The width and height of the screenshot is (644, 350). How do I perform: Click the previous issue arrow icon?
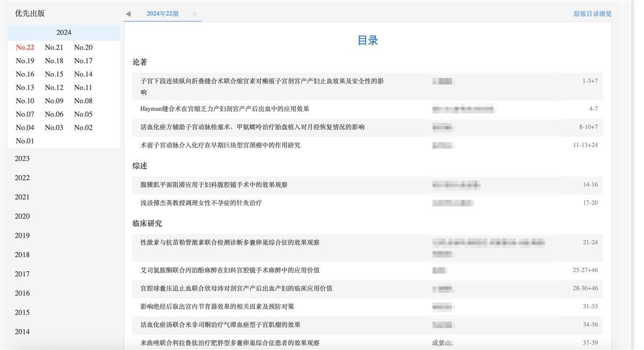pyautogui.click(x=128, y=14)
